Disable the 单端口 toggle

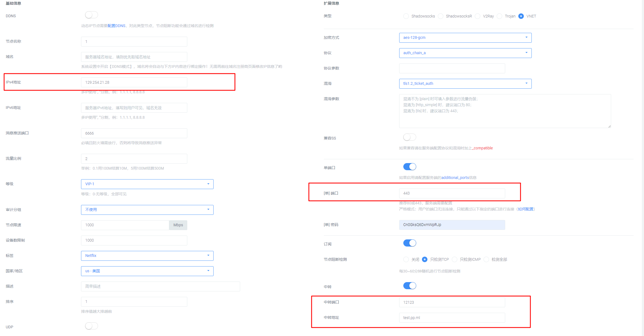click(409, 166)
